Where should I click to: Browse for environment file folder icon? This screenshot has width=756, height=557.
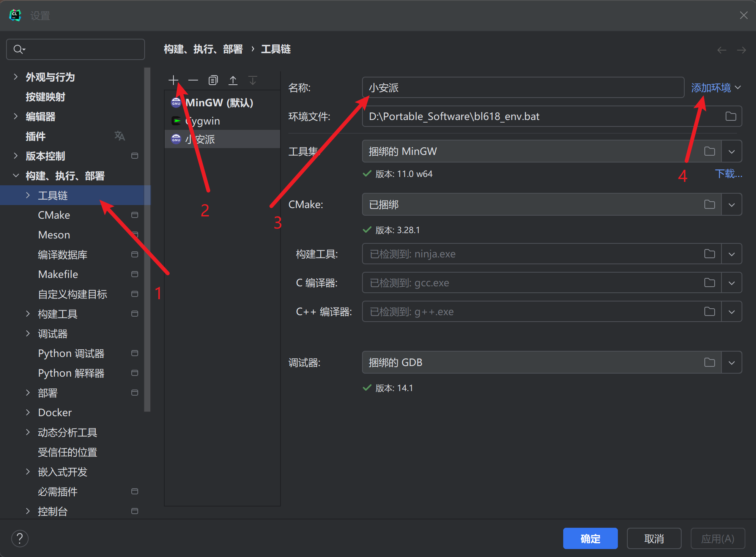(x=731, y=116)
